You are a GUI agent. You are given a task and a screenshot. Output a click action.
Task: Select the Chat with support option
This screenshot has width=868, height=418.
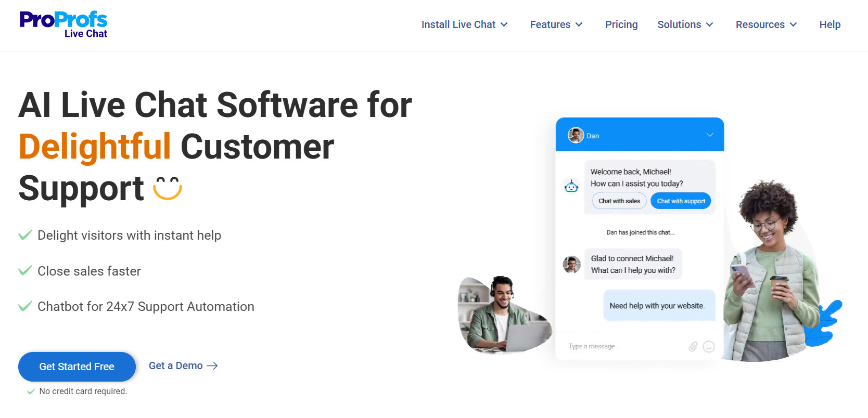point(681,201)
